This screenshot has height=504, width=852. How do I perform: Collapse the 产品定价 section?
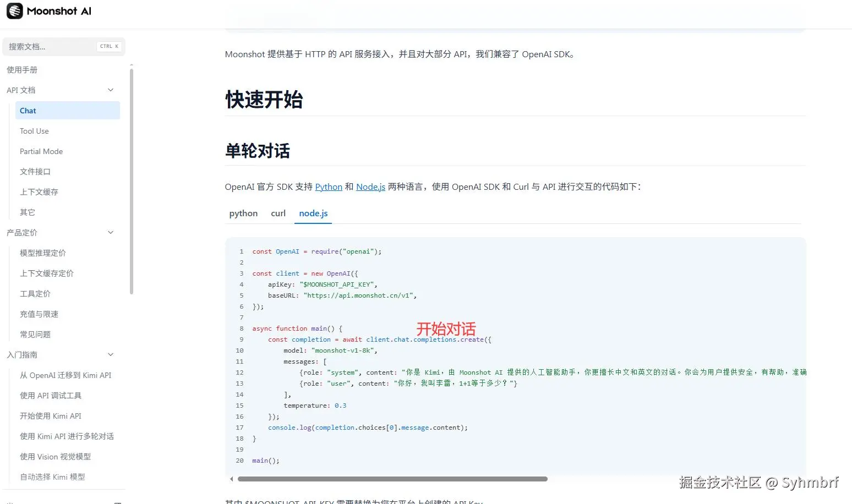(x=110, y=232)
